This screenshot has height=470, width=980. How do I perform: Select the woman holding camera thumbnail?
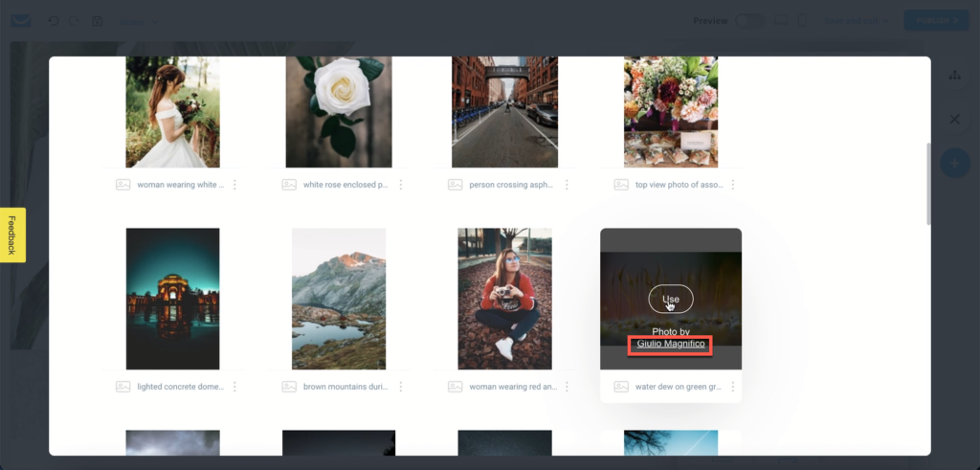505,299
